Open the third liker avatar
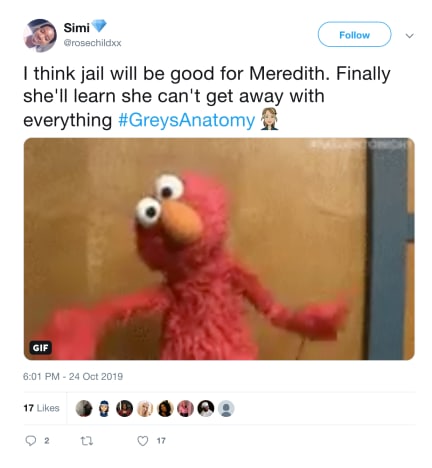The width and height of the screenshot is (432, 468). [x=125, y=408]
